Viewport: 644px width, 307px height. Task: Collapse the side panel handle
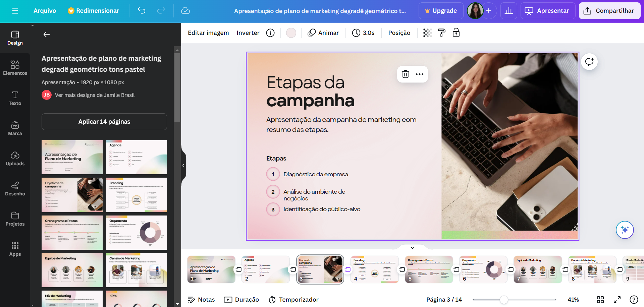pos(183,165)
